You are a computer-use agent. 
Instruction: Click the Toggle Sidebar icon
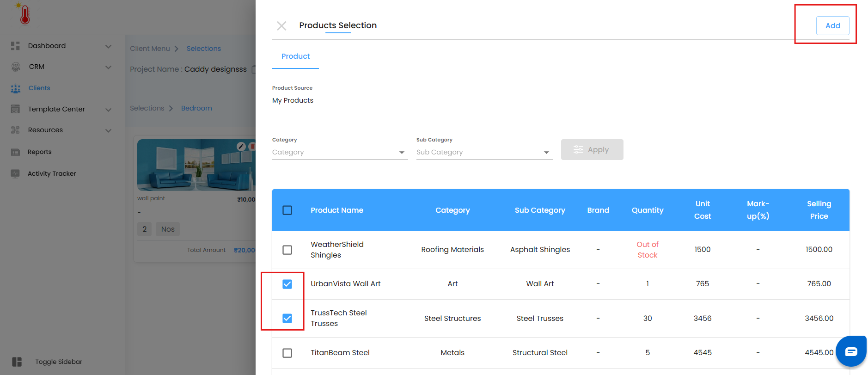tap(17, 362)
